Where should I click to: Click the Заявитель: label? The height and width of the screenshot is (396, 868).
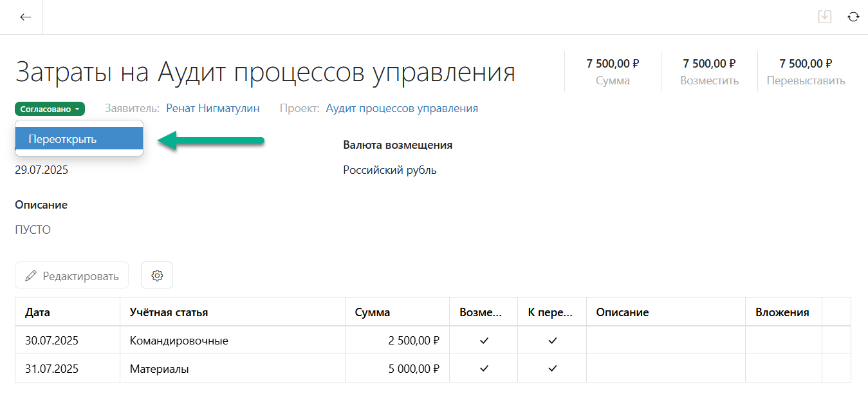click(x=132, y=108)
